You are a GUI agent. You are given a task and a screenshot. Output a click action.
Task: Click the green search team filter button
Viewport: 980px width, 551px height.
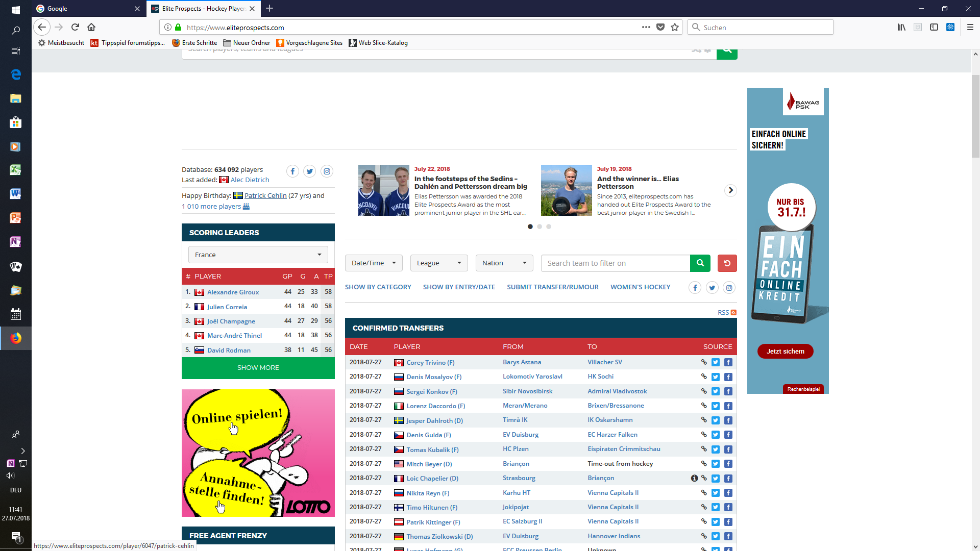pos(700,263)
